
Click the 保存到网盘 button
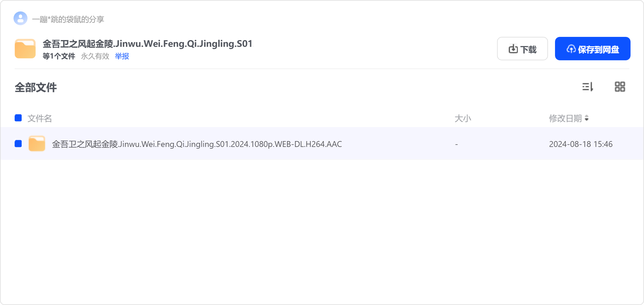point(592,49)
